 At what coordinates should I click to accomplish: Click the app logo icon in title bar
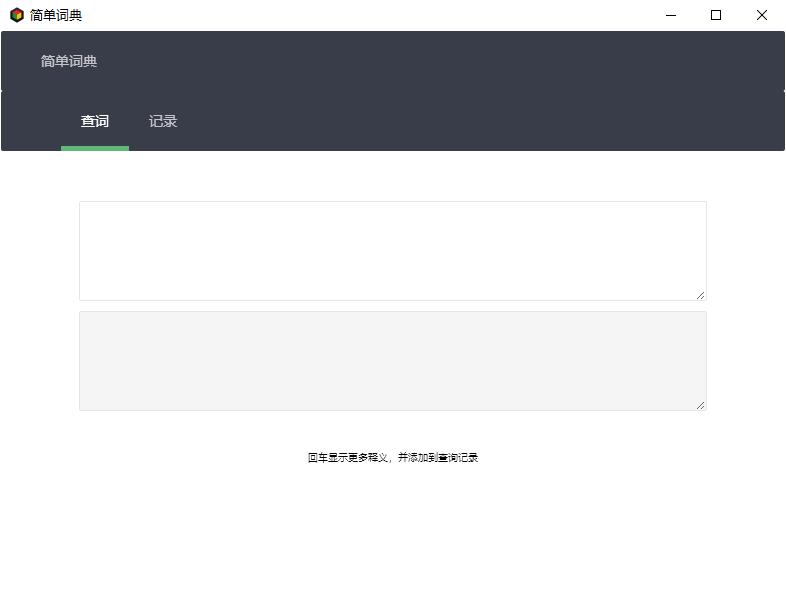pyautogui.click(x=17, y=15)
